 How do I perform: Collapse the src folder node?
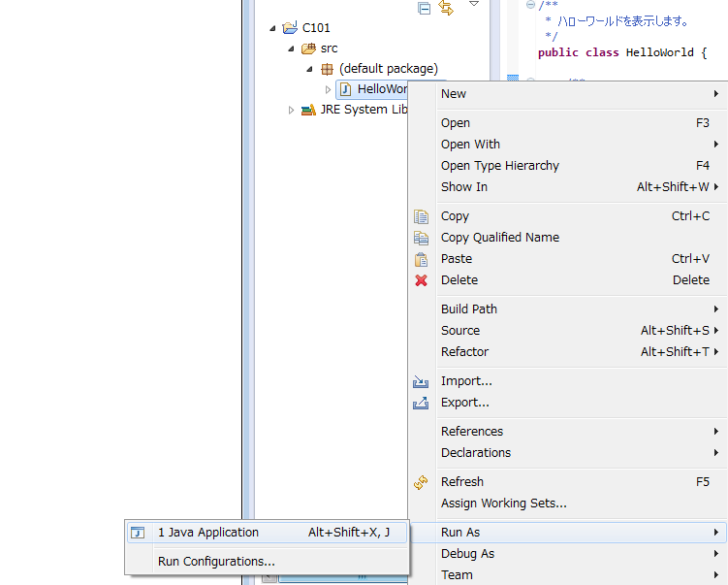point(291,49)
